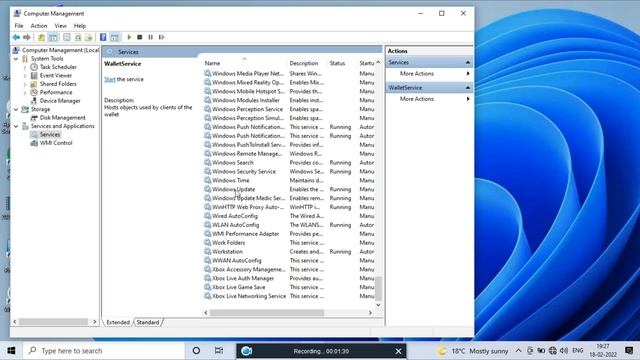The height and width of the screenshot is (360, 640).
Task: Click the Stop Service square icon
Action: click(x=140, y=37)
